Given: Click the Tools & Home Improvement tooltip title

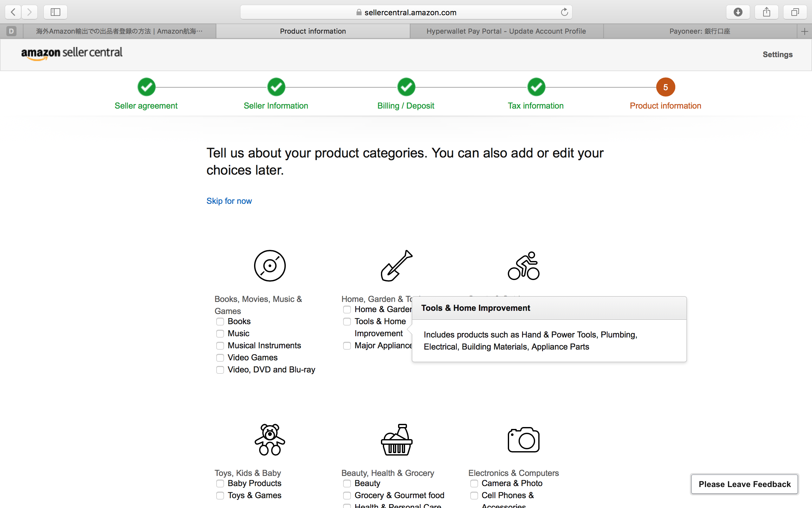Looking at the screenshot, I should click(x=475, y=308).
